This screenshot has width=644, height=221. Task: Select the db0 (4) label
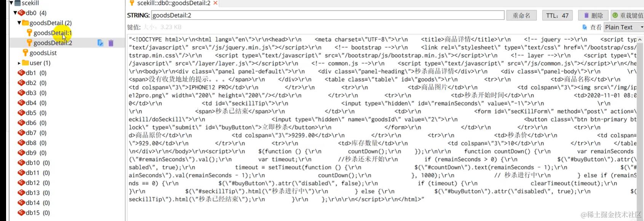36,13
